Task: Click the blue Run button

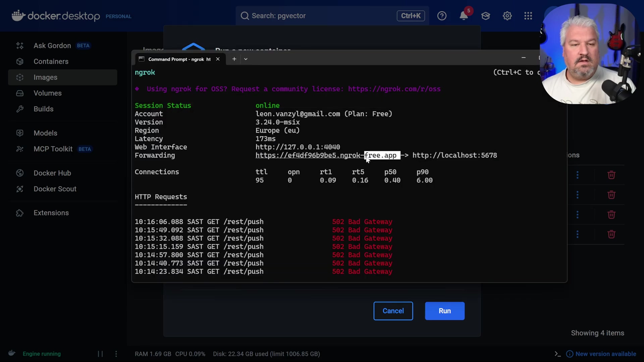Action: 444,311
